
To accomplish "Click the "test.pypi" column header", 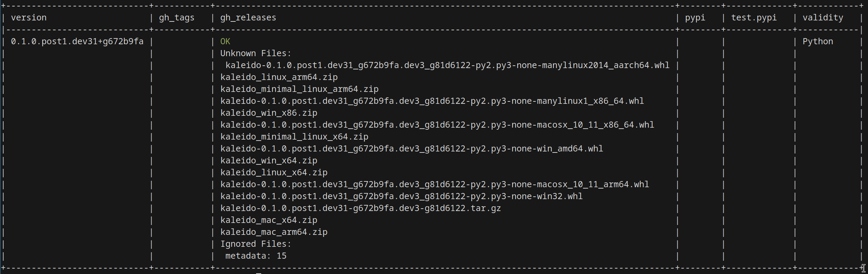I will point(754,18).
